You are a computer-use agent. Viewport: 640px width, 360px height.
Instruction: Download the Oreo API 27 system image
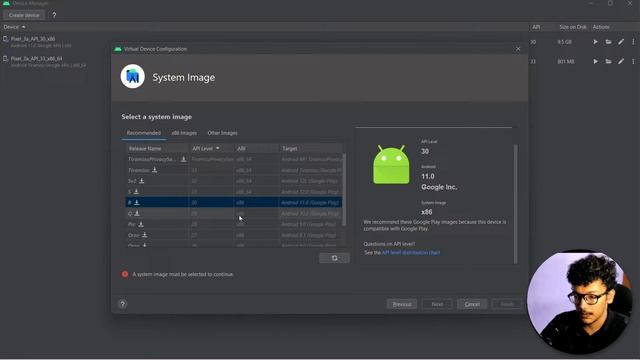[x=144, y=235]
